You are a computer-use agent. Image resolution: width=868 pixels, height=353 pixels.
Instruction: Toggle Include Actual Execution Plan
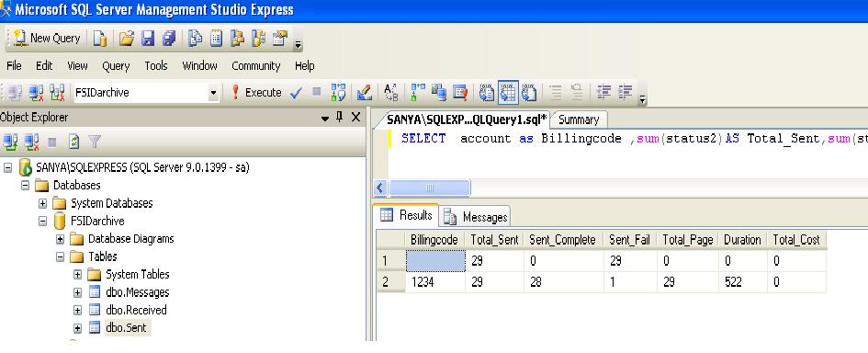click(418, 93)
